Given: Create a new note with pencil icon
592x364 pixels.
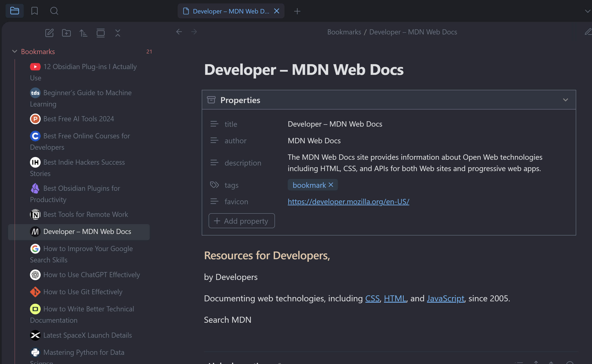Looking at the screenshot, I should (49, 33).
